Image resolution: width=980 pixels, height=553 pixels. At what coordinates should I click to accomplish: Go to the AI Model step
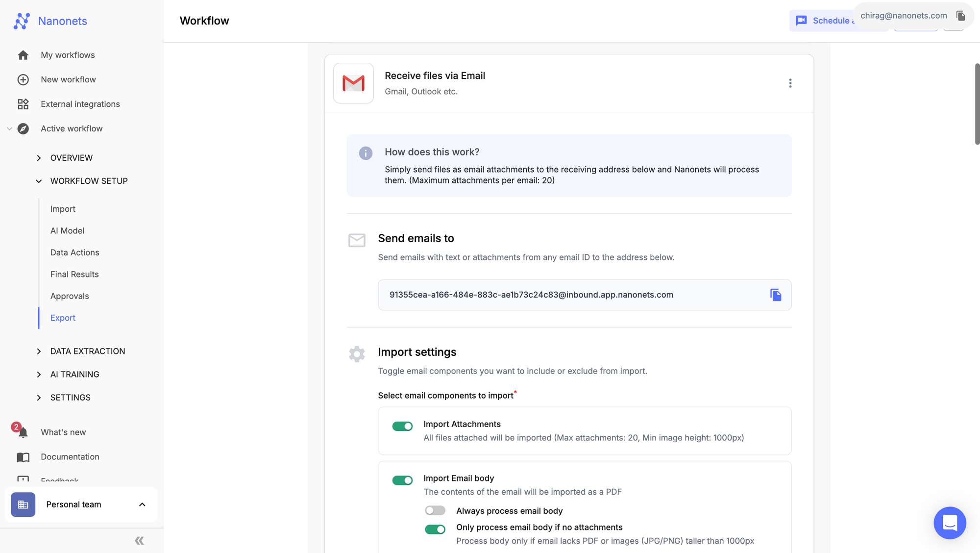coord(67,230)
